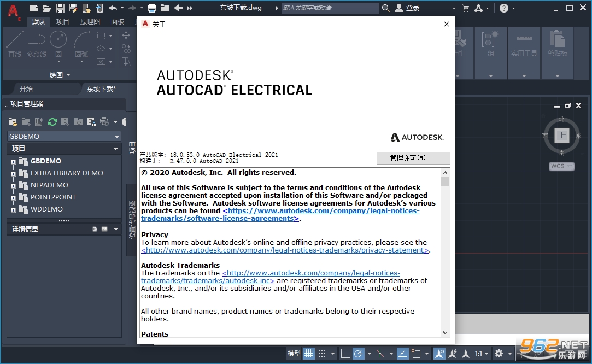Click the green Refresh icon in Project Manager
Image resolution: width=592 pixels, height=364 pixels.
click(52, 121)
